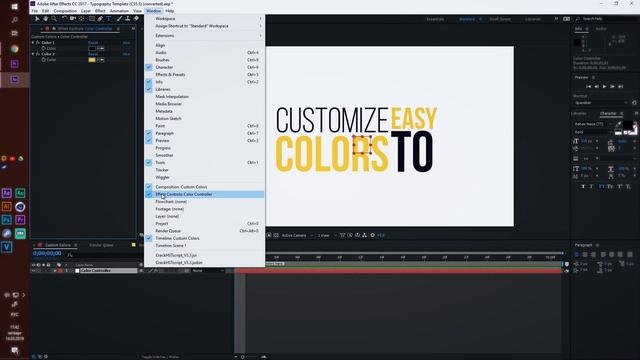This screenshot has width=640, height=360.
Task: Open the Photoshop desktop shortcut
Action: (x=7, y=220)
